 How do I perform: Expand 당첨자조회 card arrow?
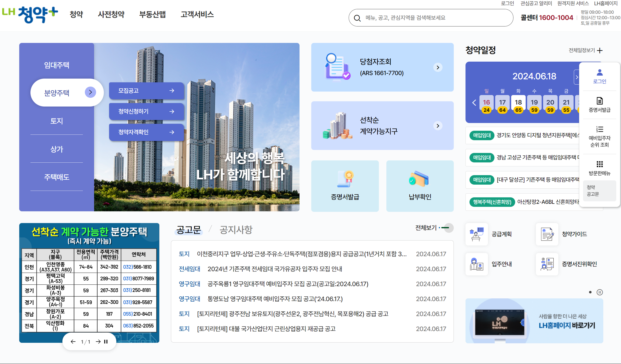[438, 67]
